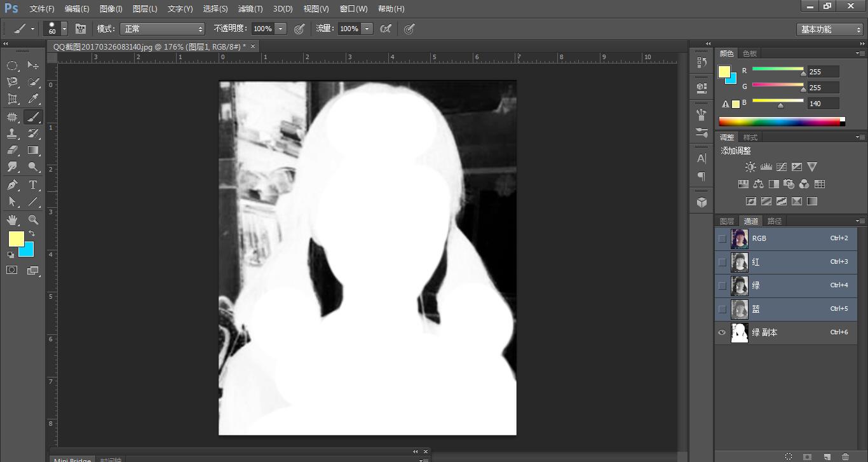Viewport: 868px width, 462px height.
Task: Select the Horizontal Type tool
Action: 33,185
